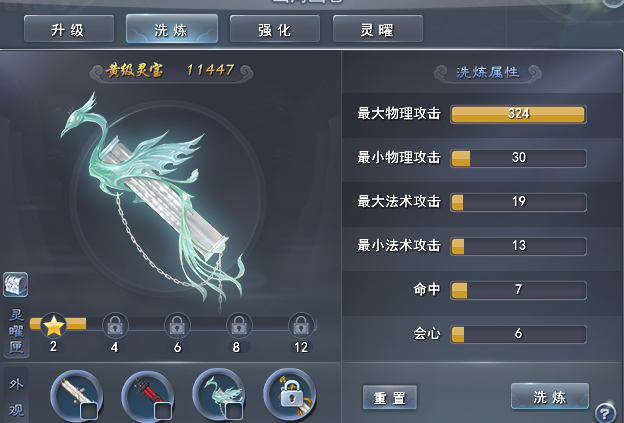Click the locked slot labeled 12
The width and height of the screenshot is (624, 423).
301,326
